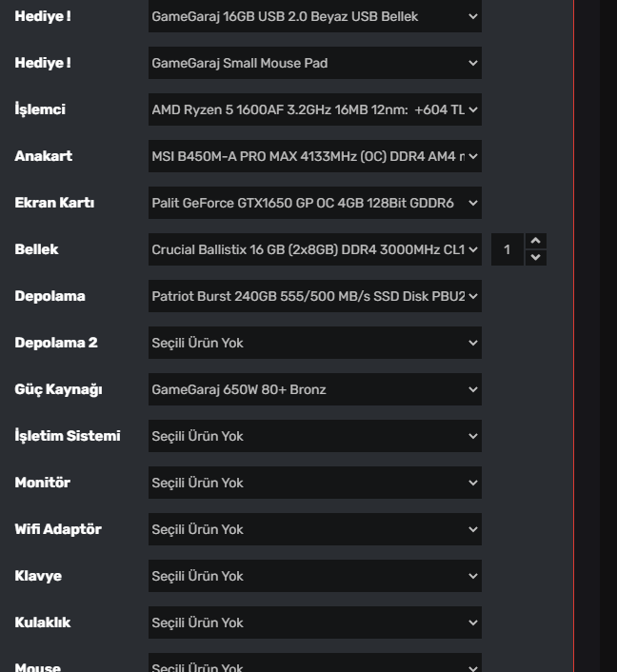Open the Depolama Patriot Burst SSD dropdown
This screenshot has height=672, width=617.
[x=314, y=296]
